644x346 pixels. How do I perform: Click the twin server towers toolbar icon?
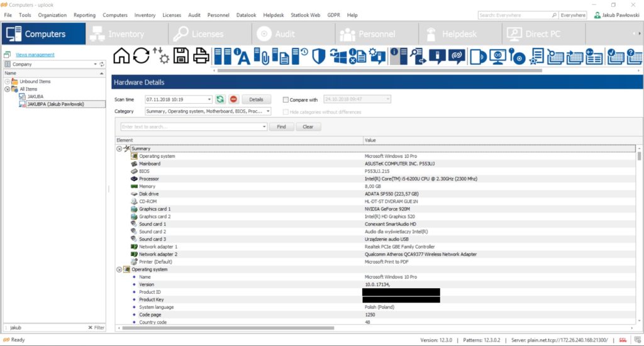pos(223,56)
